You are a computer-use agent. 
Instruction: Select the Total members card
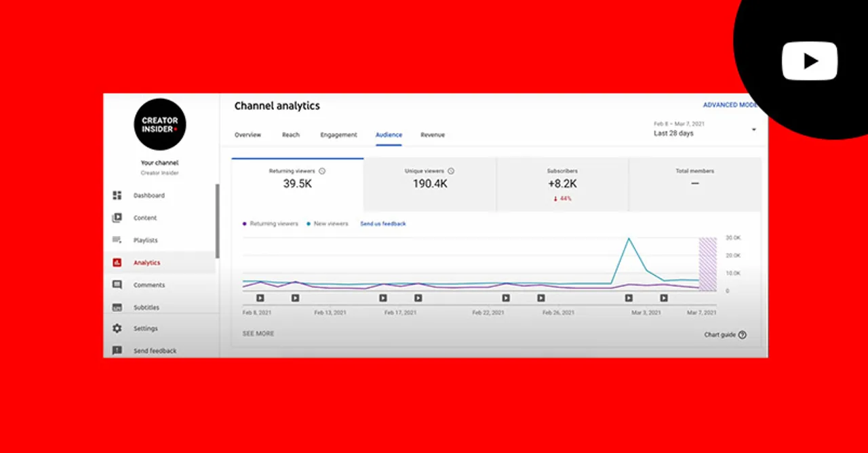click(x=694, y=184)
